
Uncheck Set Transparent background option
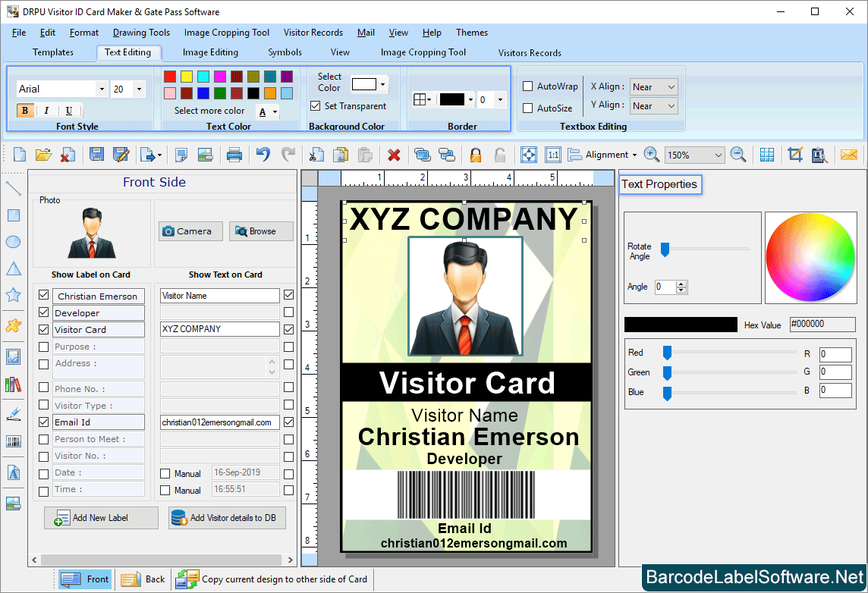[316, 106]
